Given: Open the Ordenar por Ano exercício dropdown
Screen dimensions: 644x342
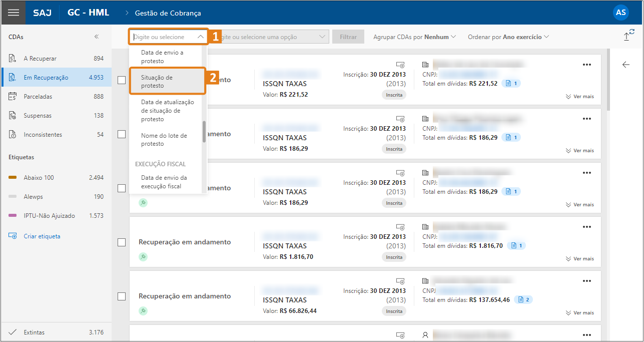Looking at the screenshot, I should [x=508, y=37].
